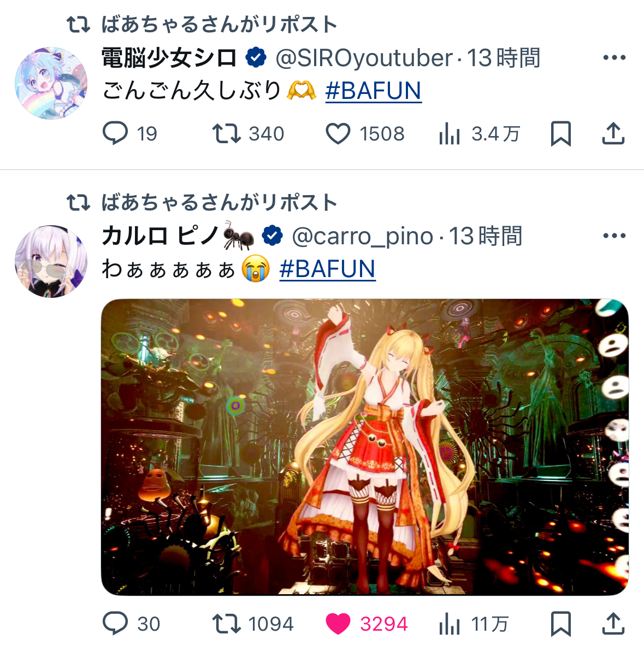Screen dimensions: 644x646
Task: Bookmark the カルロ ピノ post
Action: (561, 624)
